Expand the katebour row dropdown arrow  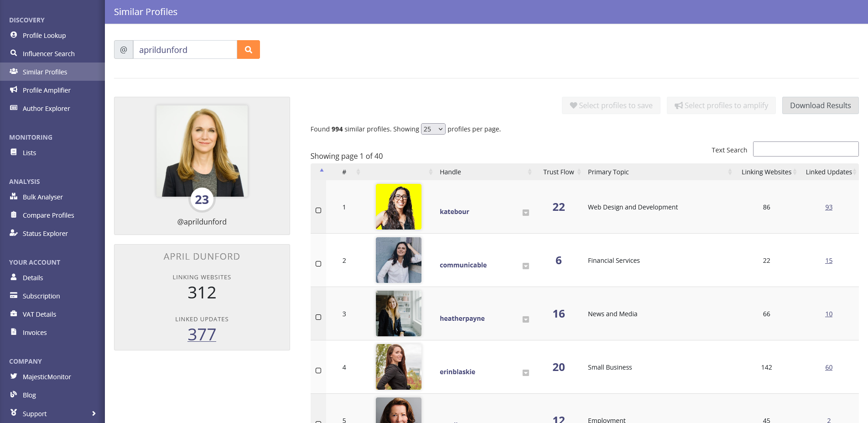pos(525,213)
